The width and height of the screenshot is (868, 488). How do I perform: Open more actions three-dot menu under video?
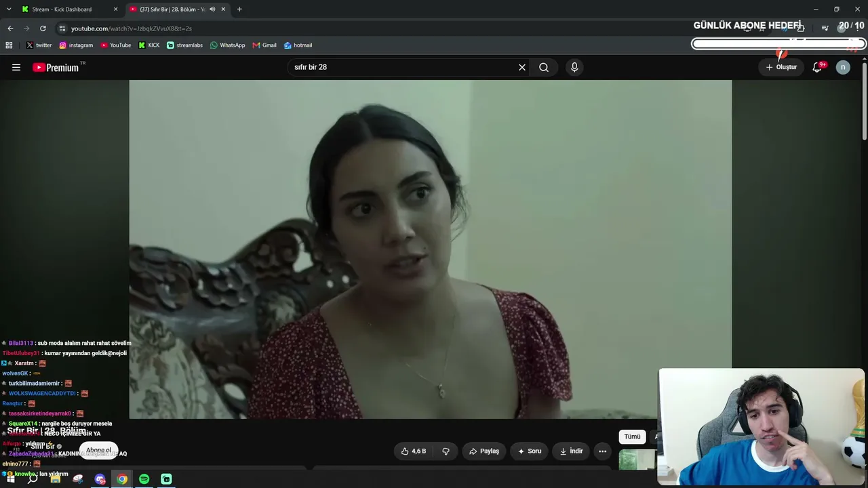click(x=602, y=451)
